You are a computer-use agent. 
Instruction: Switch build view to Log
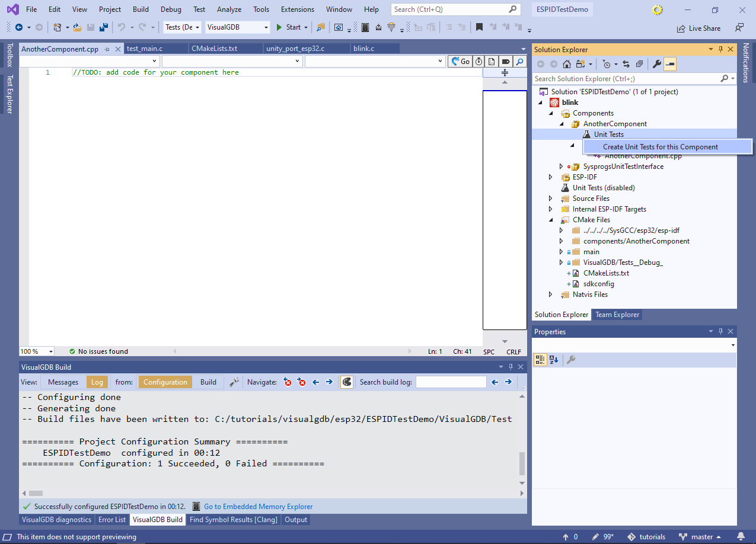coord(97,382)
